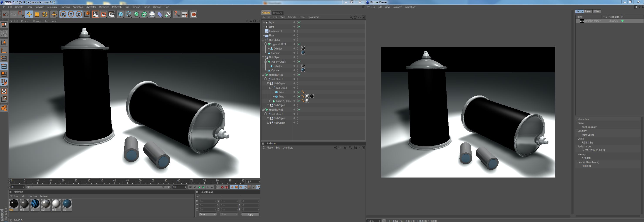
Task: Open the zoom percentage field in Picture Viewer
Action: 374,221
